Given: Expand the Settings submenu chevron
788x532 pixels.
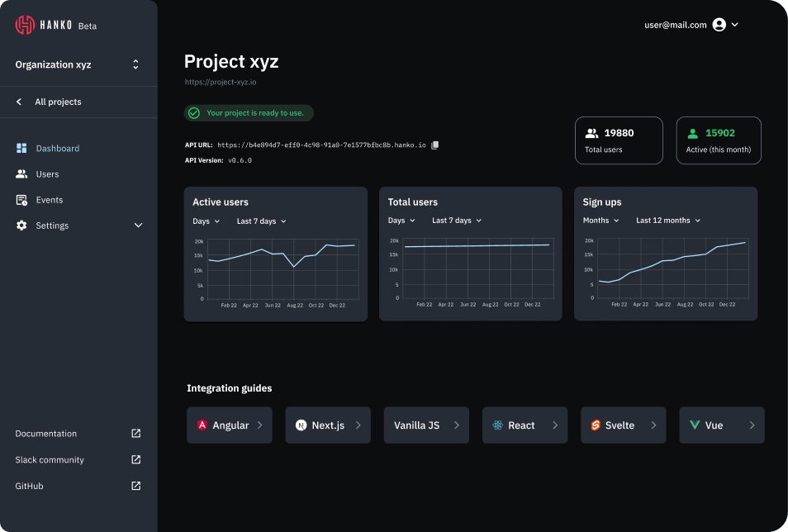Looking at the screenshot, I should click(138, 226).
